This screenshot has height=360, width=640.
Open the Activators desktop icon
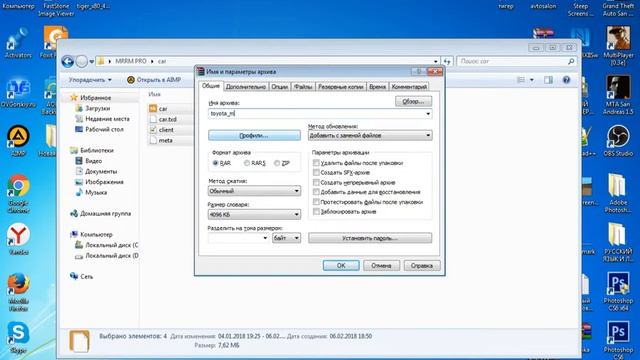pyautogui.click(x=18, y=42)
